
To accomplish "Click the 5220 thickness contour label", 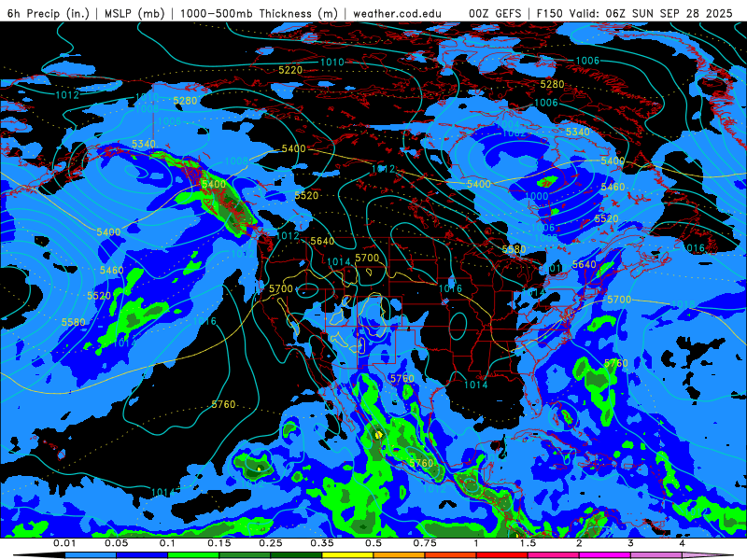I will (290, 71).
